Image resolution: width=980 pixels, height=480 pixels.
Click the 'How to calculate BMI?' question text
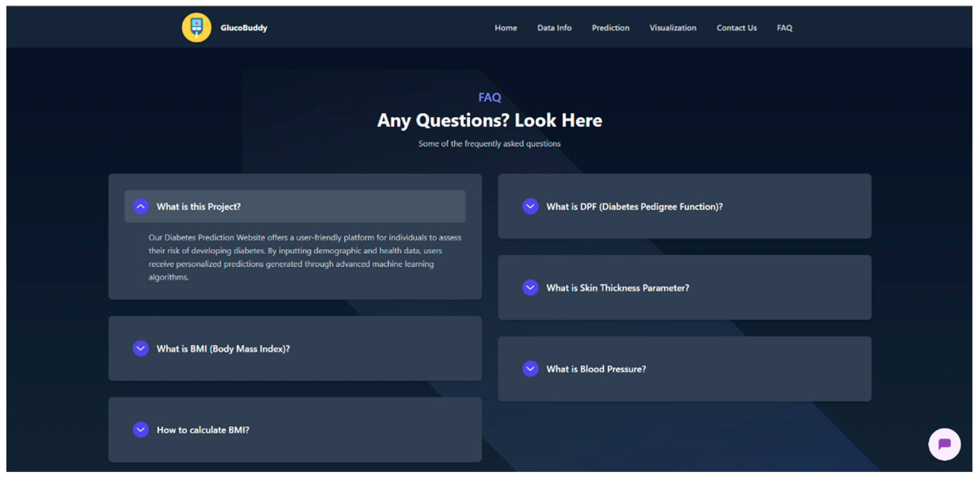pyautogui.click(x=203, y=430)
